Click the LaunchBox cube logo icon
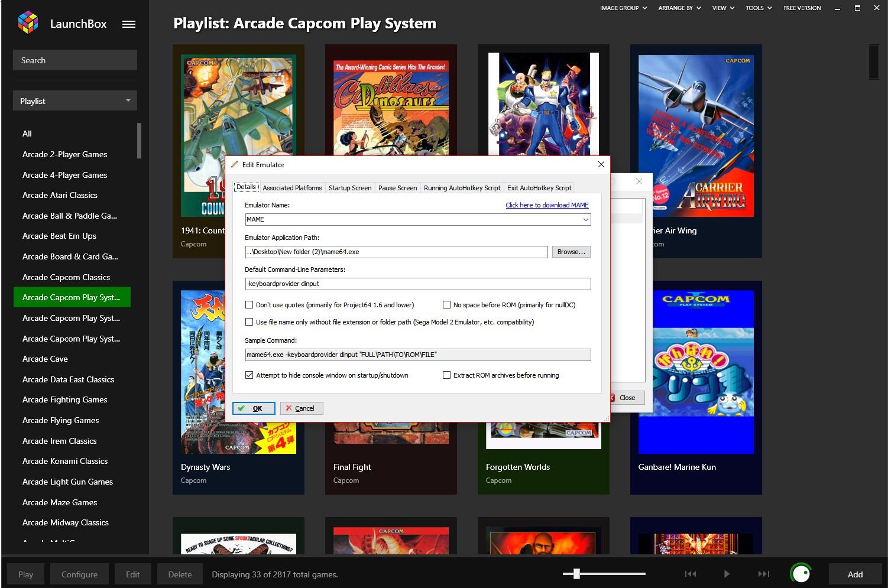Image resolution: width=888 pixels, height=588 pixels. click(x=28, y=23)
